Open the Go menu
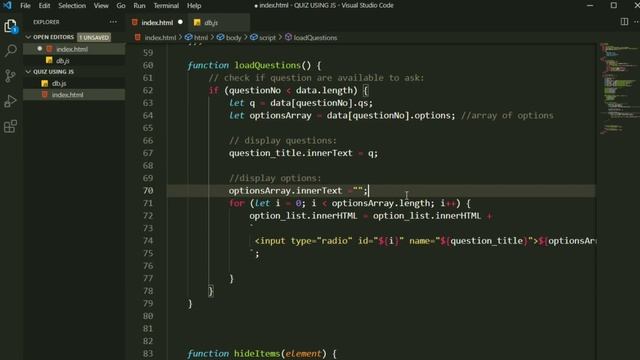The width and height of the screenshot is (640, 360). click(x=121, y=6)
